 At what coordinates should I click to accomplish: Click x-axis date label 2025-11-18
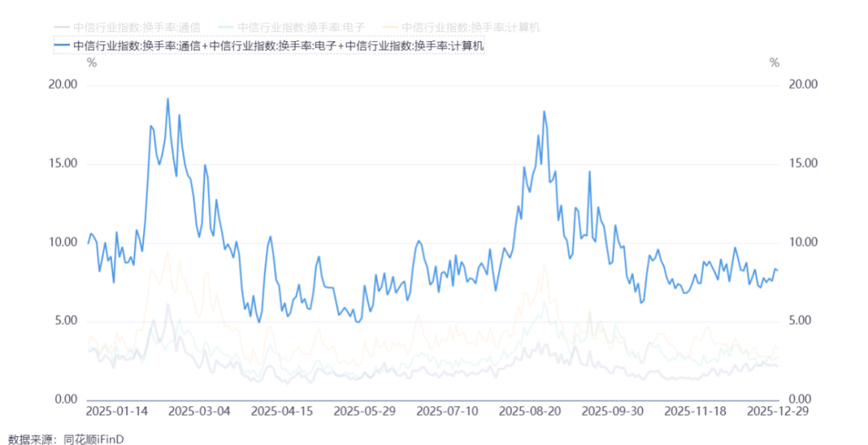pyautogui.click(x=694, y=411)
